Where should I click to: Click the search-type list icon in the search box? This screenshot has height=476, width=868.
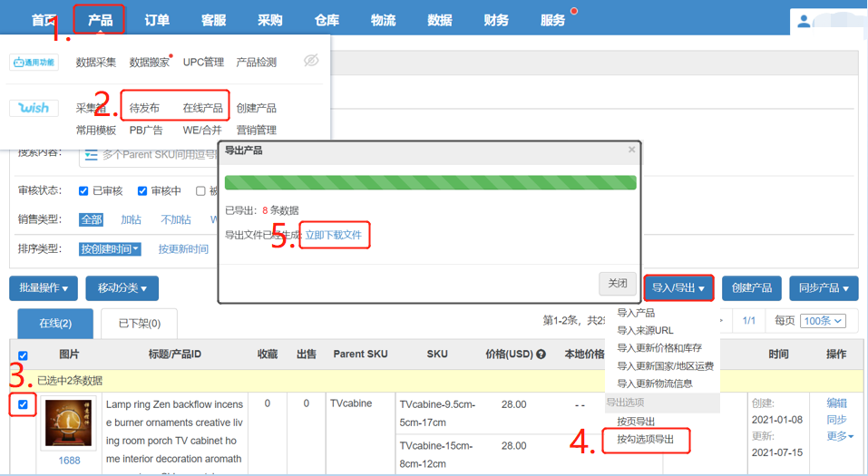point(91,155)
